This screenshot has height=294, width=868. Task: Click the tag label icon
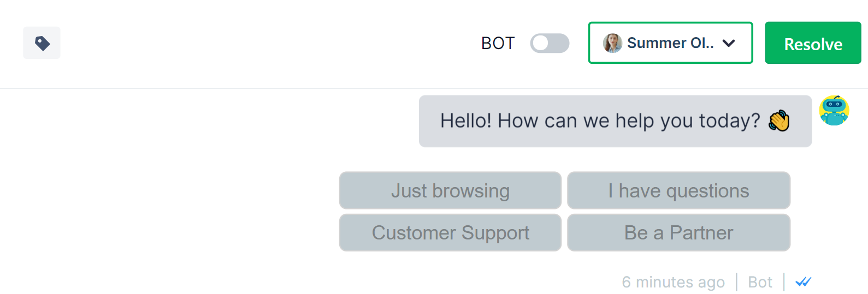tap(42, 43)
